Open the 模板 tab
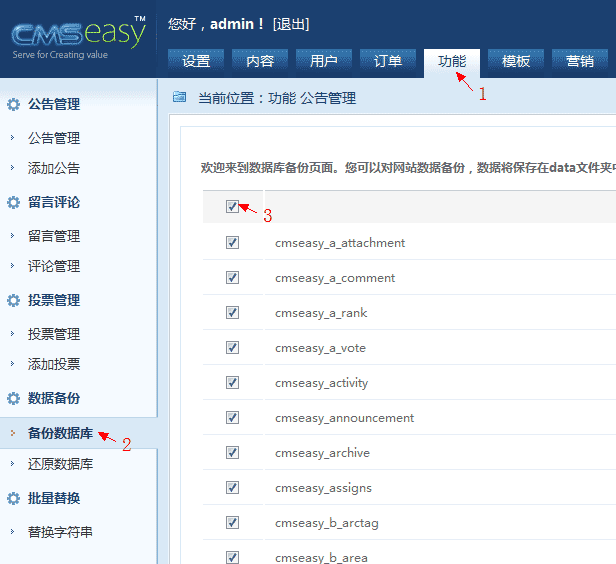Viewport: 616px width, 564px height. click(516, 61)
